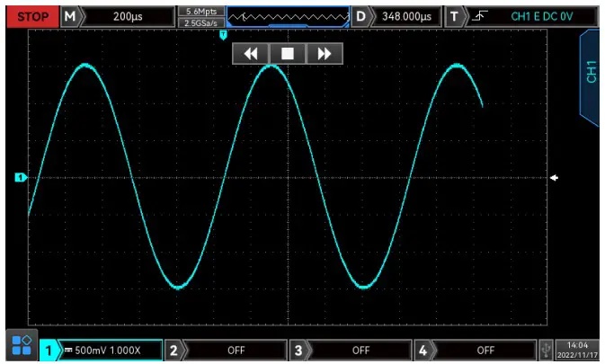605x364 pixels.
Task: Click the waveform overview navigation bar
Action: coord(288,17)
